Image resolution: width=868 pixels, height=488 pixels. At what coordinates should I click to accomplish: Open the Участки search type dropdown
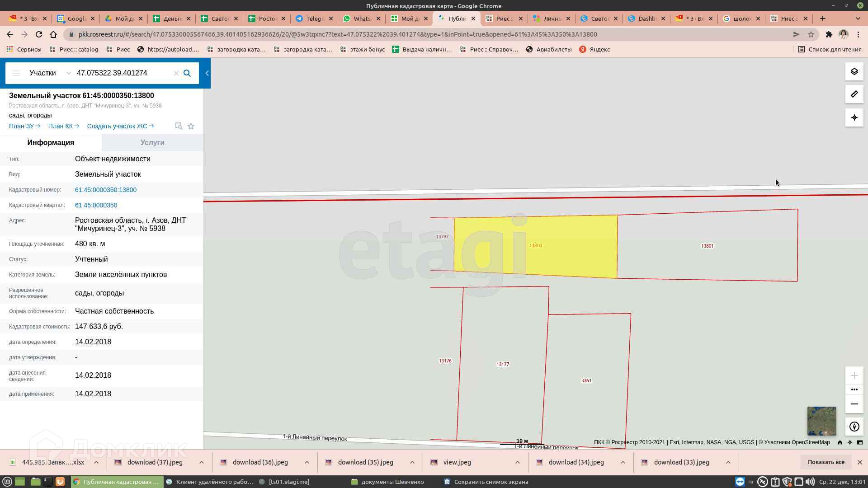tap(50, 73)
